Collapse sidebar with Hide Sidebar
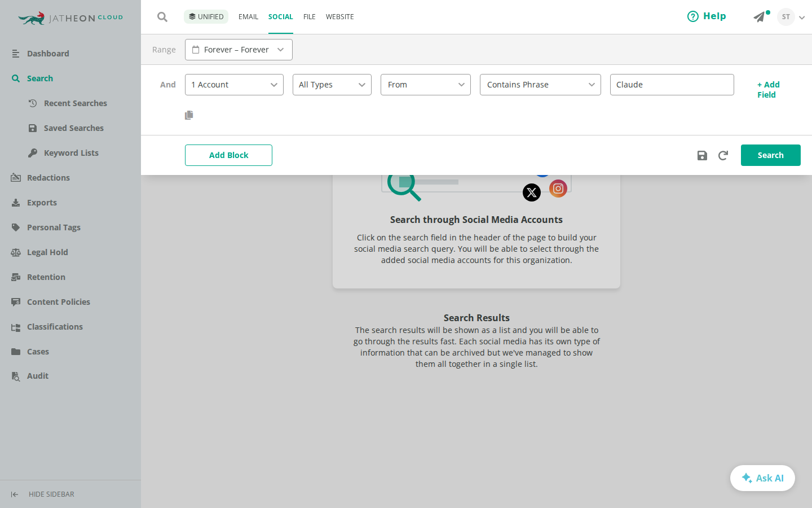The height and width of the screenshot is (508, 812). click(43, 494)
